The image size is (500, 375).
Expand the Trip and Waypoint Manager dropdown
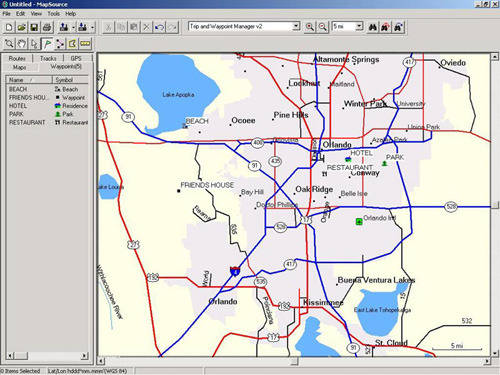coord(296,26)
